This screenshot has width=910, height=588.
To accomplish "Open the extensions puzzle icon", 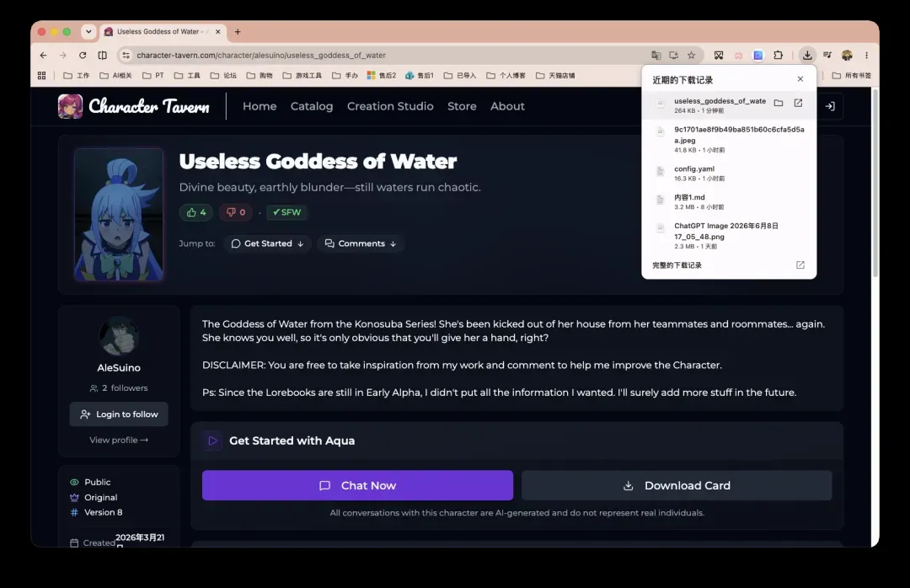I will [779, 55].
